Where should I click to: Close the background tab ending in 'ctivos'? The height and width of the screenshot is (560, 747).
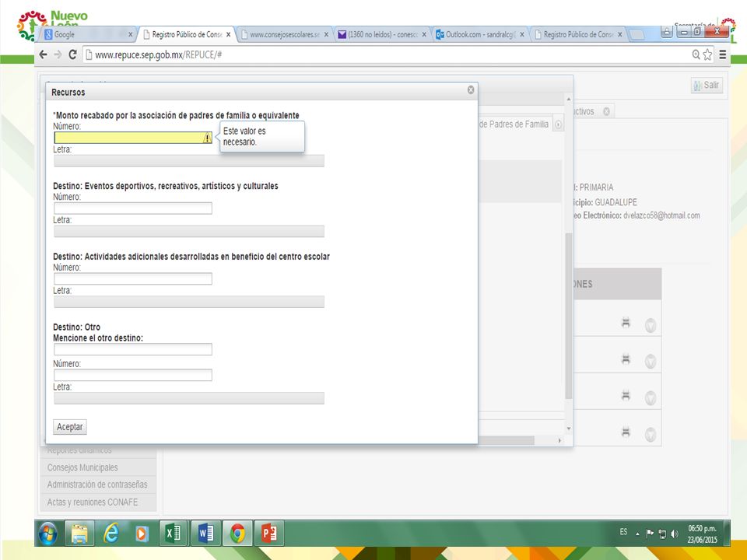coord(606,111)
